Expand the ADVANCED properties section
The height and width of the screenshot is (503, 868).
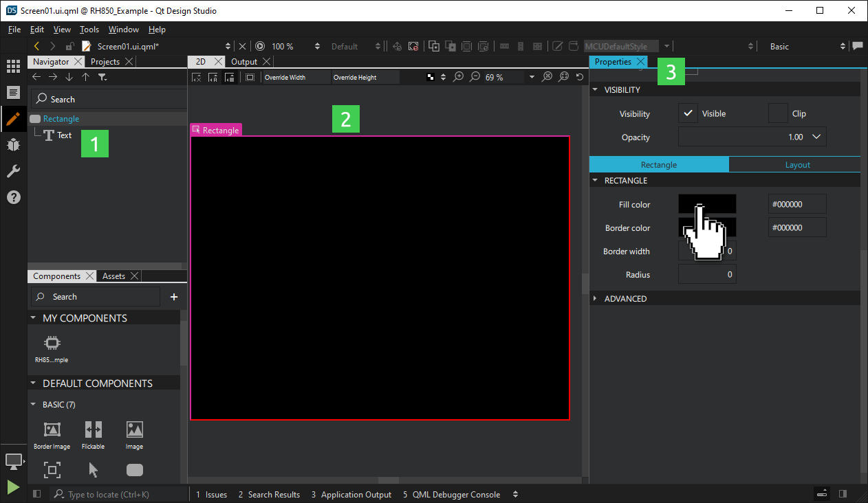point(595,298)
